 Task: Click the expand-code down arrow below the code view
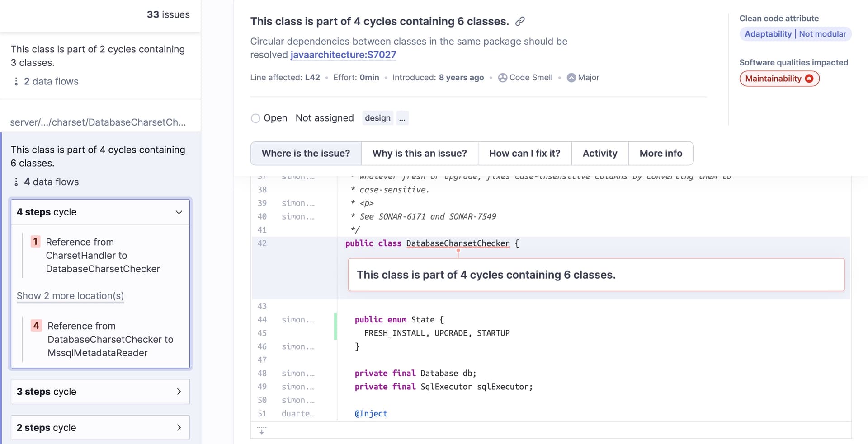[261, 431]
